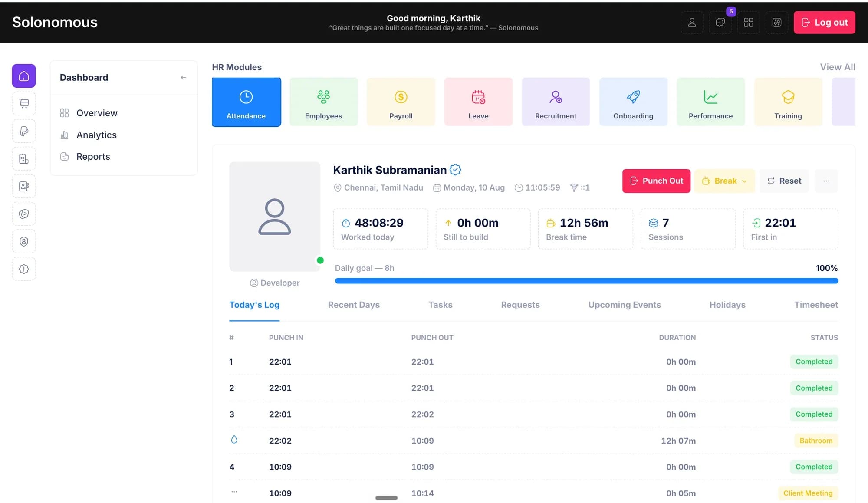Open the Leave module

pyautogui.click(x=478, y=102)
